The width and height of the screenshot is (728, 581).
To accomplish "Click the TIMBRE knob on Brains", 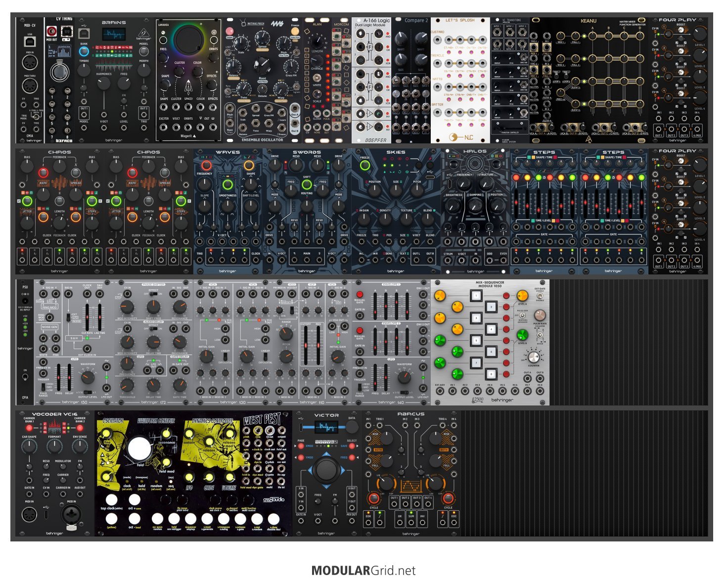I will [84, 70].
